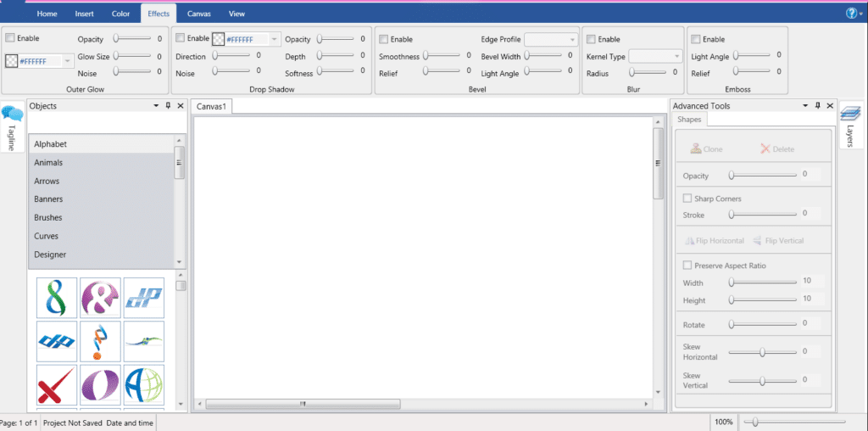
Task: Click scroll-down arrow of category list
Action: pyautogui.click(x=179, y=263)
